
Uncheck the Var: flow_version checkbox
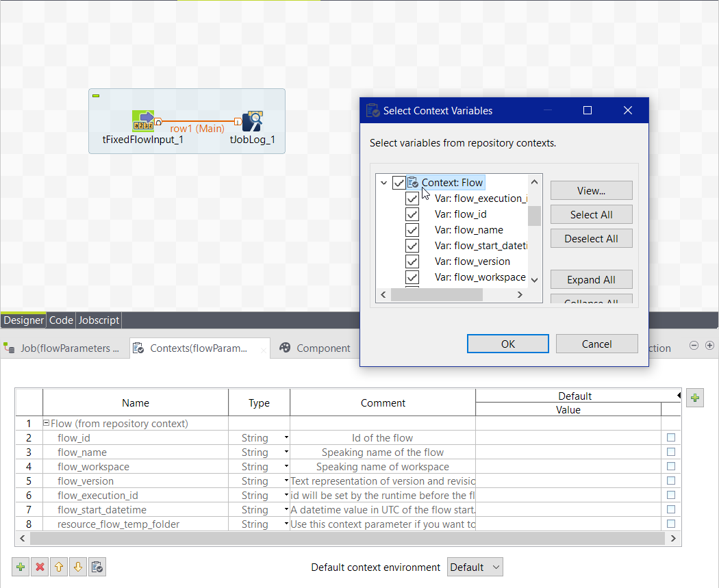412,261
